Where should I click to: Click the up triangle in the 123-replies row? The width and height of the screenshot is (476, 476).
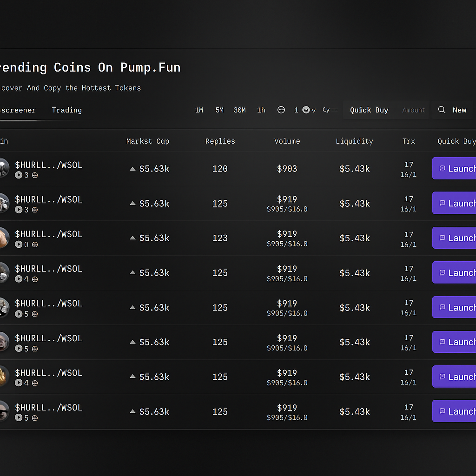(x=132, y=238)
